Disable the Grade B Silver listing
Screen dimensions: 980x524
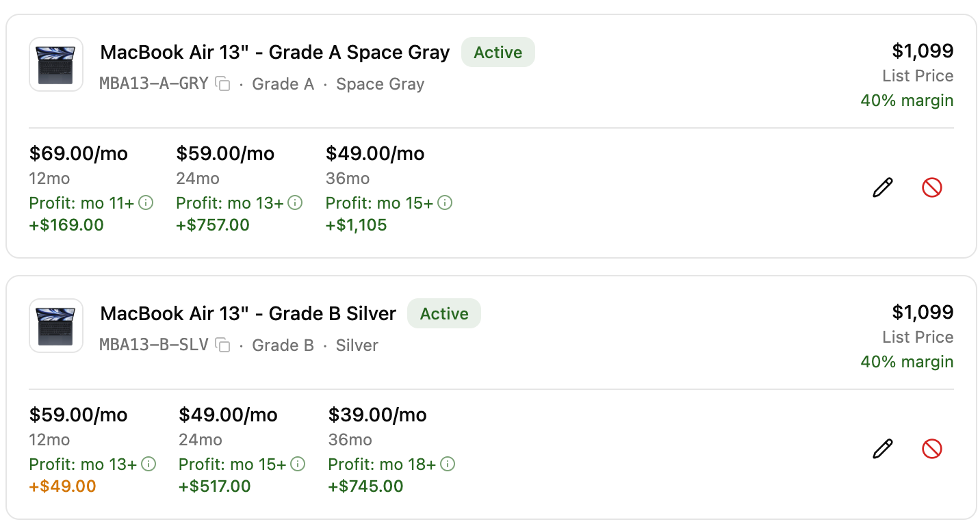tap(932, 449)
